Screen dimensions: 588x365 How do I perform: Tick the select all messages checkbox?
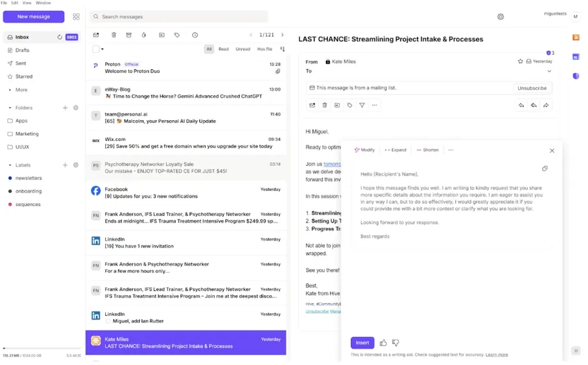pos(96,49)
